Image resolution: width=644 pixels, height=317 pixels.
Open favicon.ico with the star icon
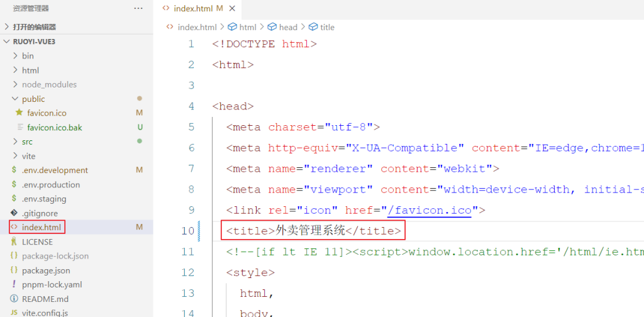(47, 113)
